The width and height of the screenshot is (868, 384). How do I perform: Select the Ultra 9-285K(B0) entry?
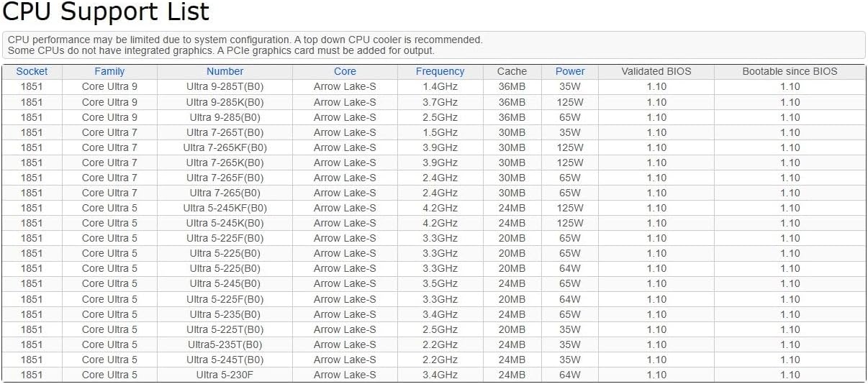[225, 102]
